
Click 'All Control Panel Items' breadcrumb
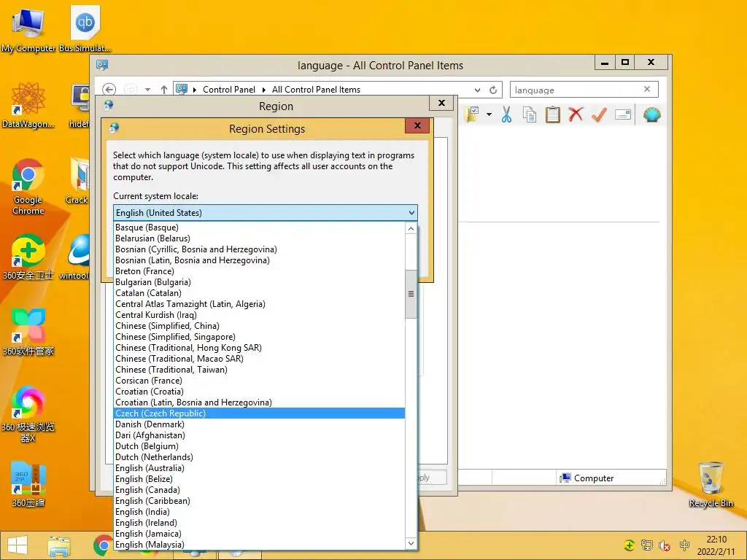(x=316, y=90)
